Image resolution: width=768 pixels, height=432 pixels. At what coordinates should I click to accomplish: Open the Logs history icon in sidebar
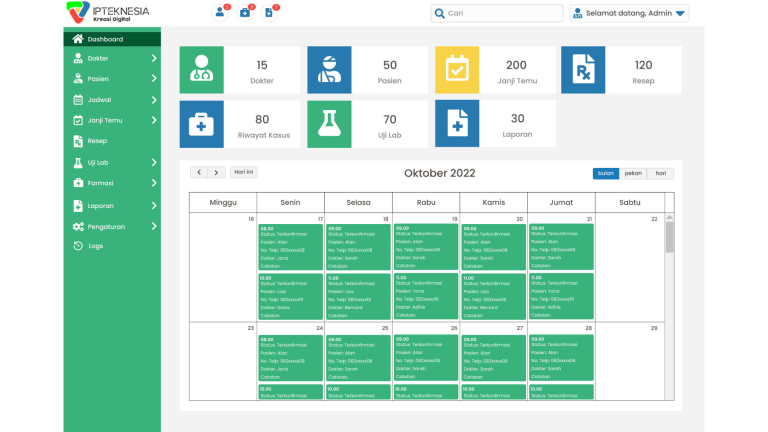tap(78, 246)
